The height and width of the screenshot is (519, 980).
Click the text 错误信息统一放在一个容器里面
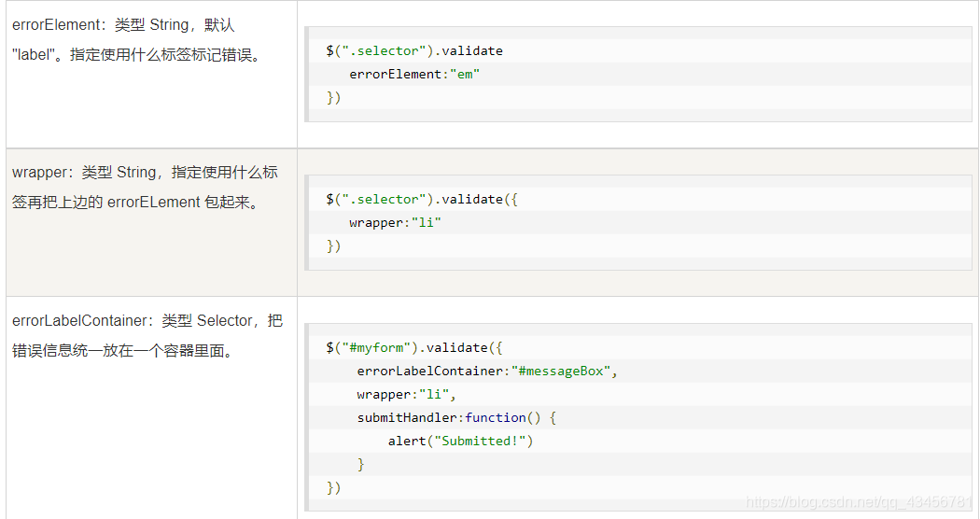click(122, 351)
